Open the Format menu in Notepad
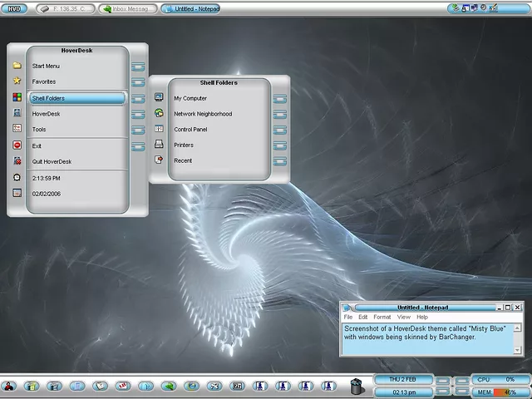Screen dimensions: 532x399 pyautogui.click(x=382, y=317)
